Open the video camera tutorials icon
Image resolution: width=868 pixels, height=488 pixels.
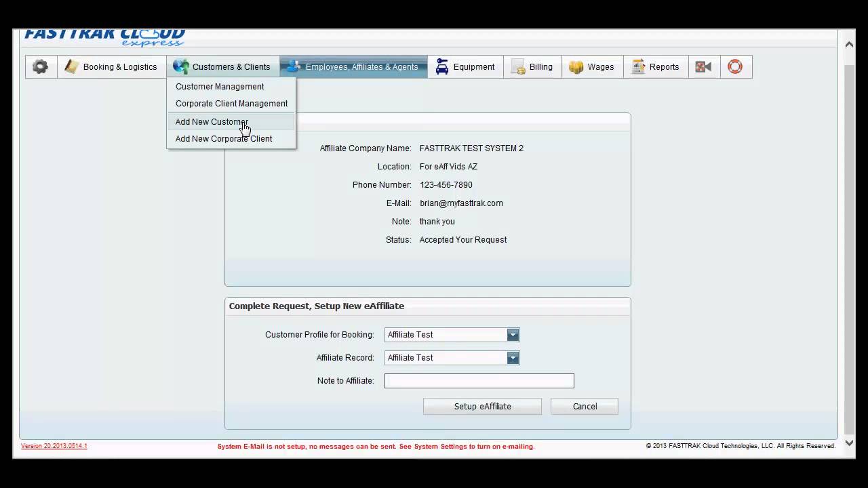tap(704, 66)
